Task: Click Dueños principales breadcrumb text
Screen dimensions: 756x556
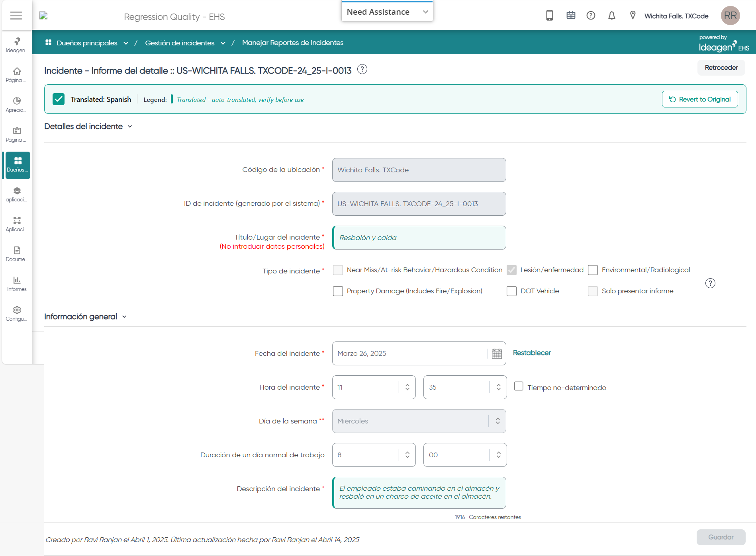Action: coord(87,43)
